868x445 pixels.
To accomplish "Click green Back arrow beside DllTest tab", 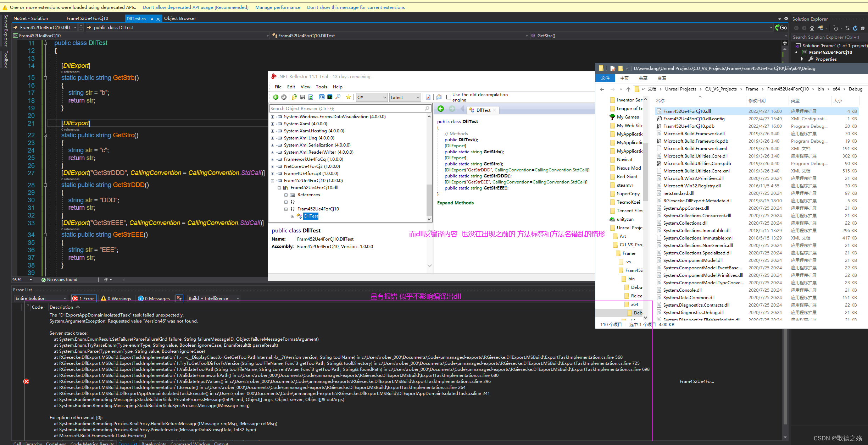I will [x=441, y=109].
